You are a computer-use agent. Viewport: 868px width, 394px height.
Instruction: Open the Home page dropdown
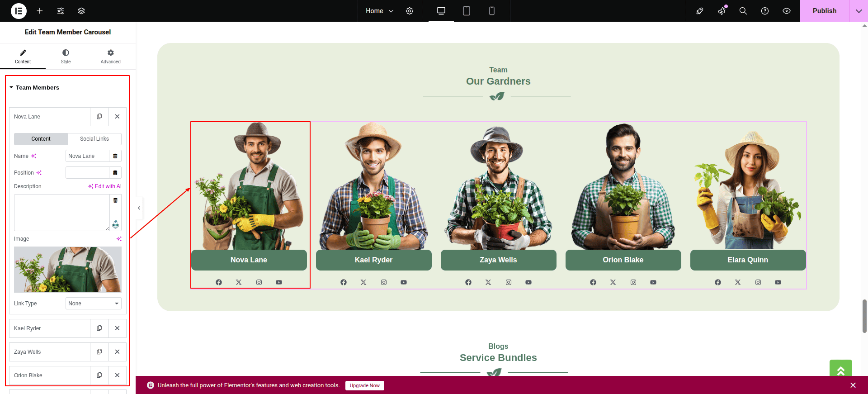click(x=380, y=11)
